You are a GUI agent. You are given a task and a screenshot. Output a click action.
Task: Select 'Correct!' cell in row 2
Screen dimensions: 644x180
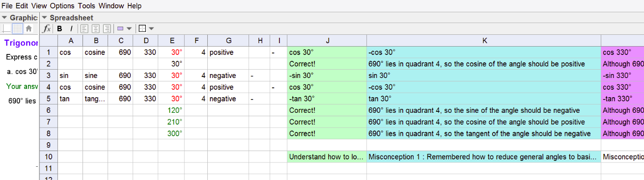(327, 64)
